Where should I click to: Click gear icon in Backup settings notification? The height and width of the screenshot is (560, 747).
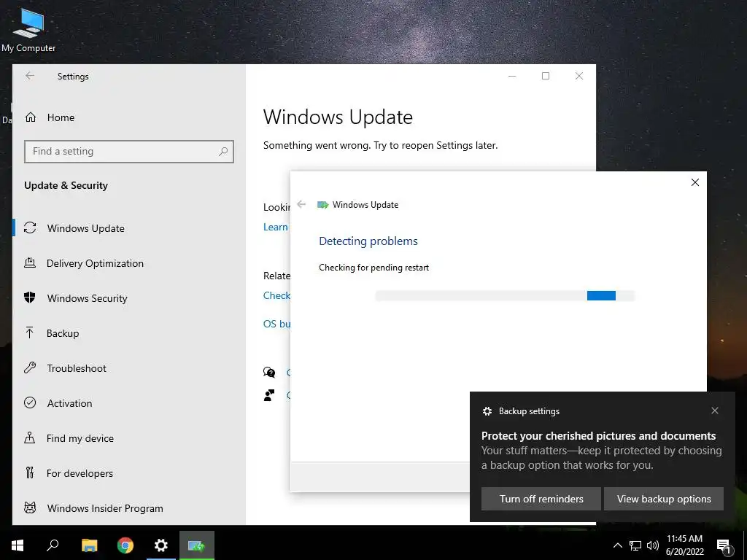coord(487,411)
